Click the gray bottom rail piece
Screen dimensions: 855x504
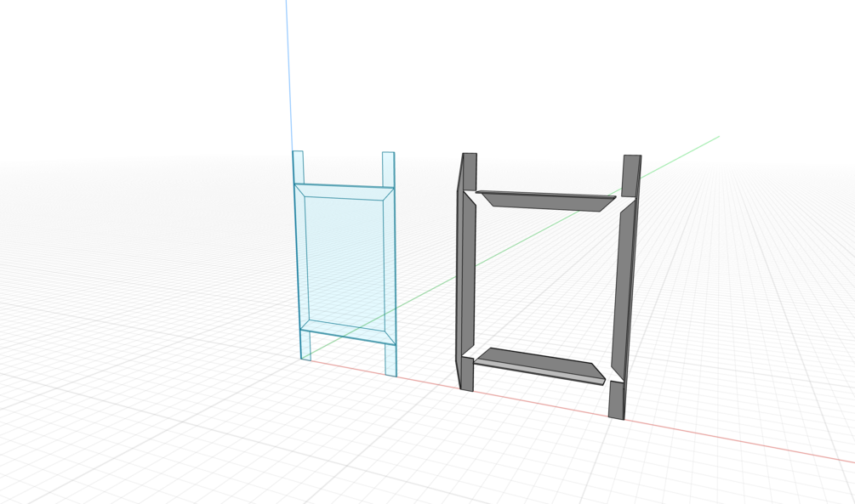coord(540,365)
